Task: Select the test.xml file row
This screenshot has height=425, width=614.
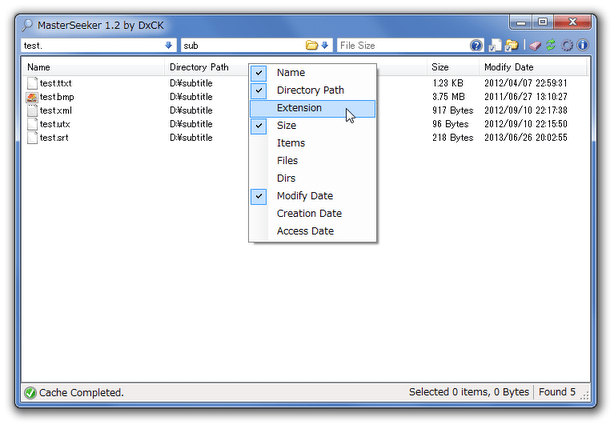Action: pyautogui.click(x=305, y=110)
